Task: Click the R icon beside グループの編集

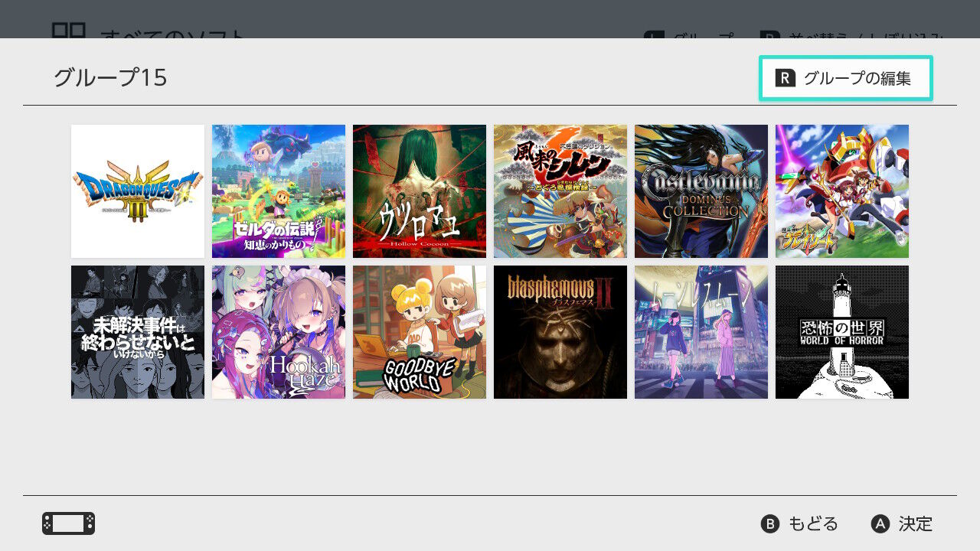Action: tap(786, 78)
